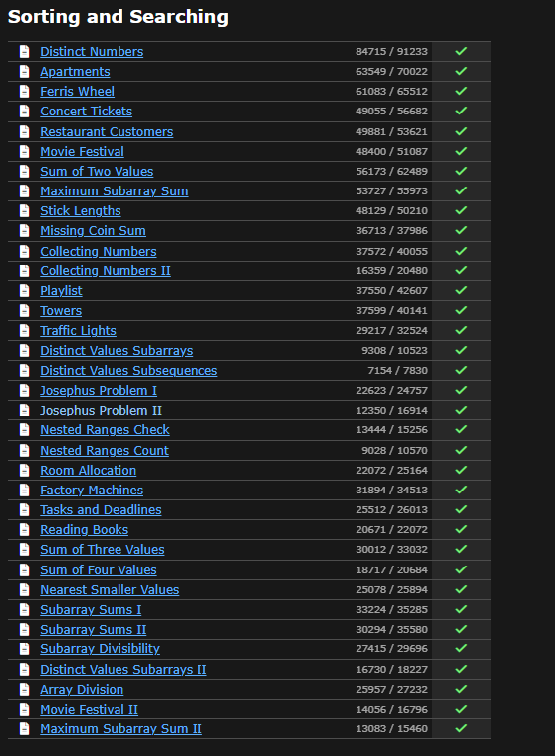Open the Tasks and Deadlines link

[101, 510]
